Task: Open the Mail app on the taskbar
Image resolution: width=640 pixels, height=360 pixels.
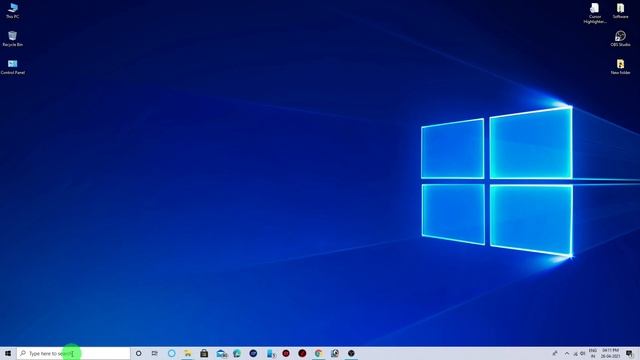Action: click(x=221, y=353)
